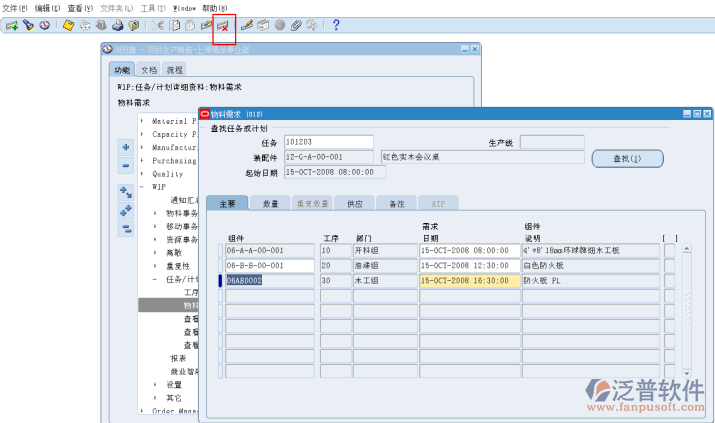Open the 工具 menu

point(152,7)
